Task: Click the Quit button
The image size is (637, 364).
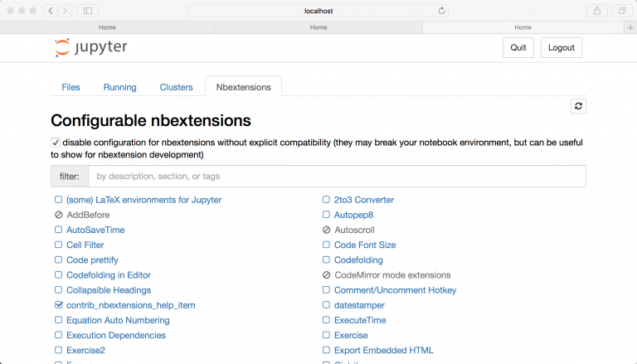Action: tap(518, 47)
